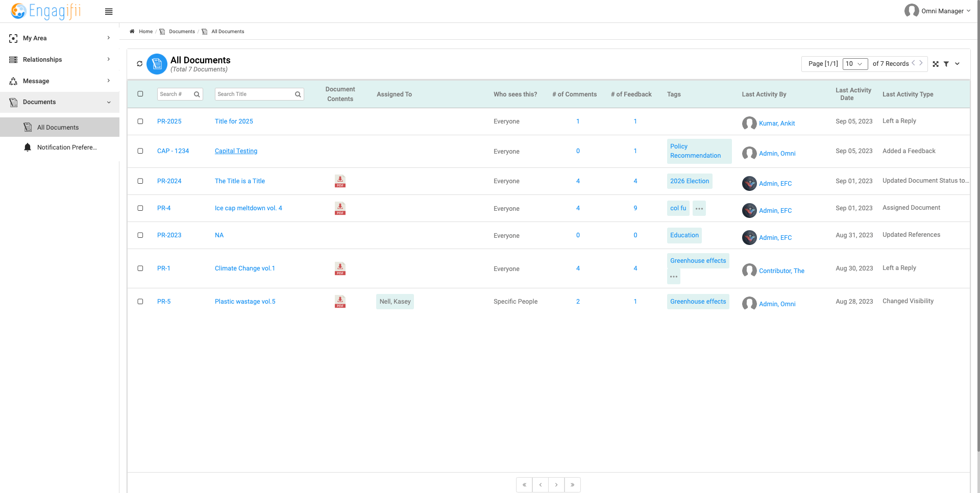980x493 pixels.
Task: Refresh the All Documents list
Action: [x=139, y=64]
